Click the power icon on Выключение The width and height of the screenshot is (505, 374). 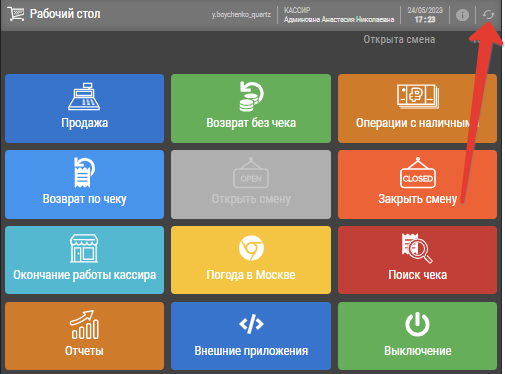pyautogui.click(x=417, y=324)
